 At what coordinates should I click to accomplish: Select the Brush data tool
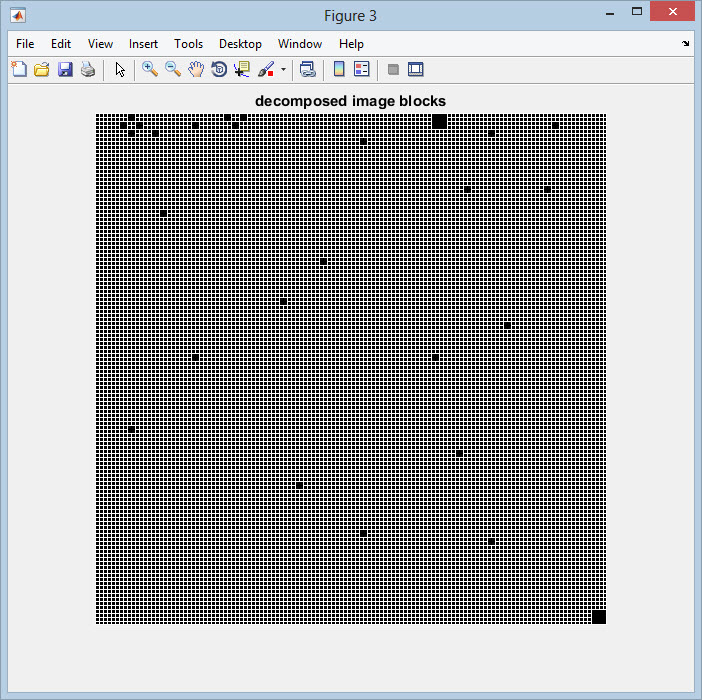click(x=266, y=69)
